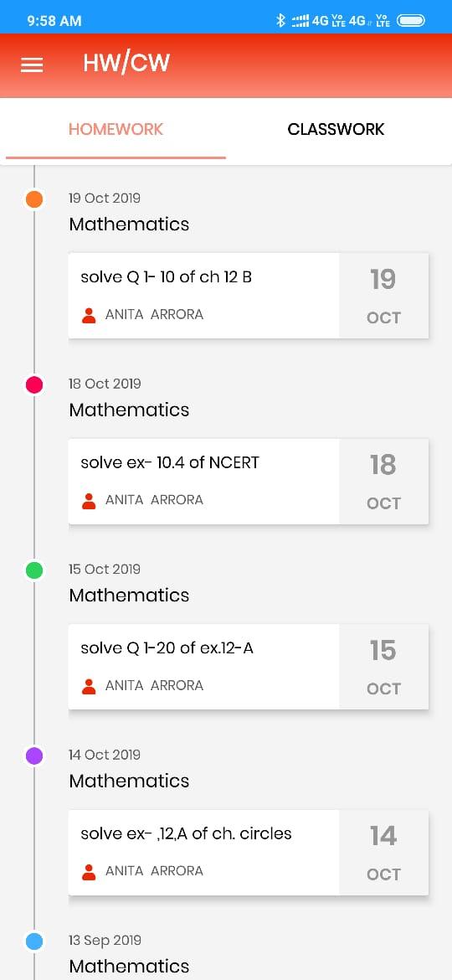Tap the green timeline dot for 15 Oct
Image resolution: width=452 pixels, height=980 pixels.
coord(34,570)
